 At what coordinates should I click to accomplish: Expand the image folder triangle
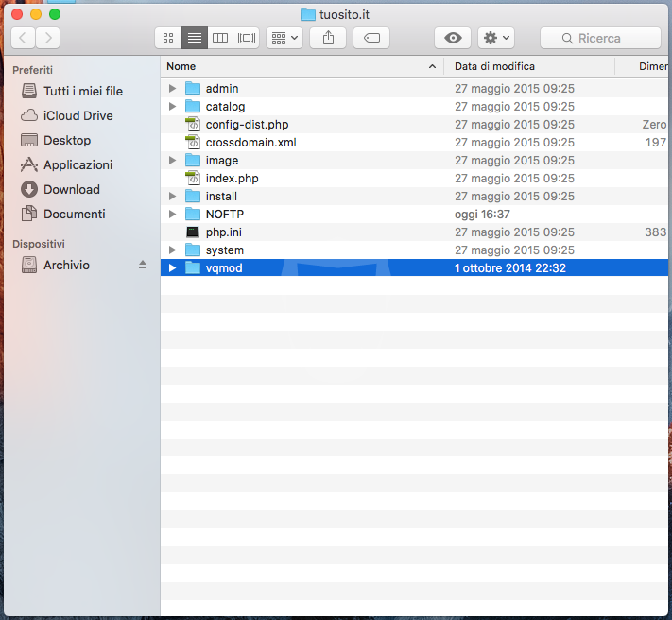tap(172, 161)
